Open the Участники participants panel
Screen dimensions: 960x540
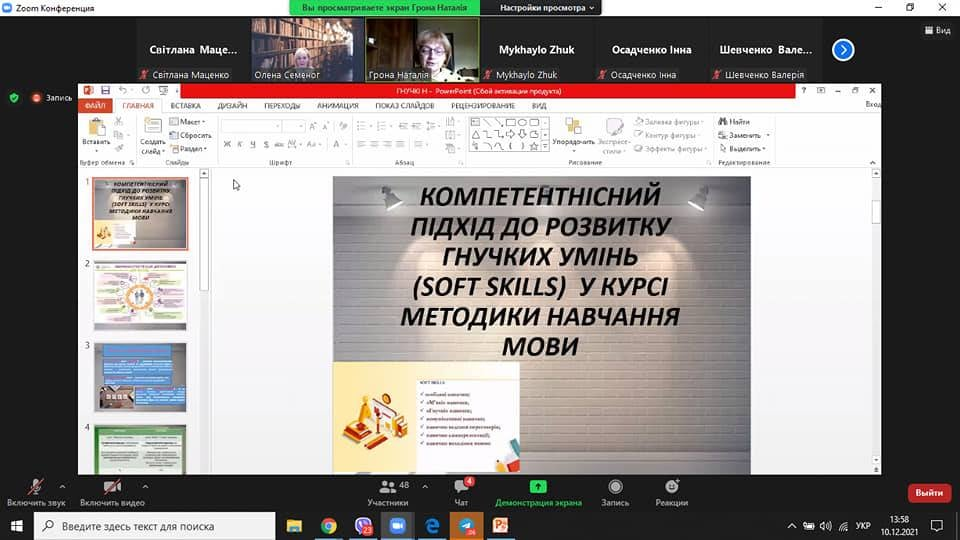[387, 491]
